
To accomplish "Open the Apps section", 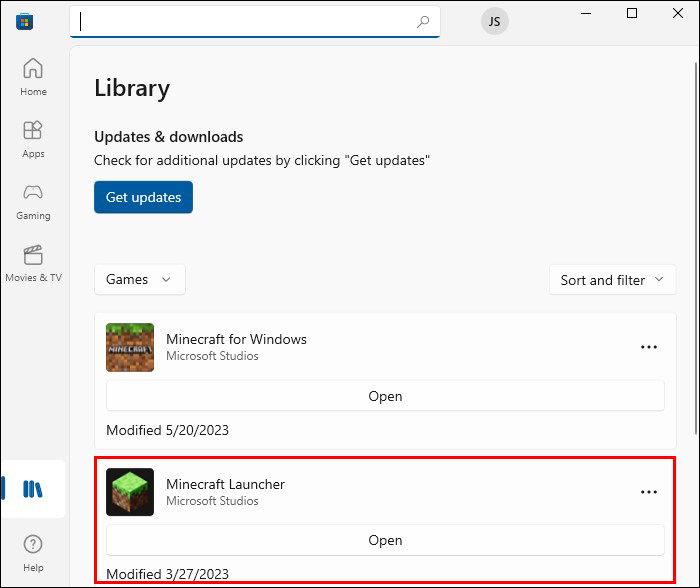I will 33,139.
